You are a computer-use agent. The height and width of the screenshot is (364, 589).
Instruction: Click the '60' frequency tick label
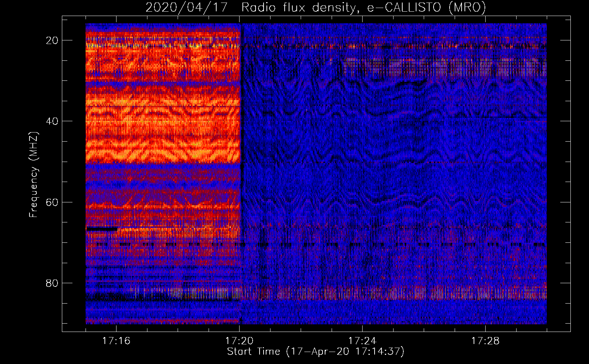pyautogui.click(x=52, y=202)
